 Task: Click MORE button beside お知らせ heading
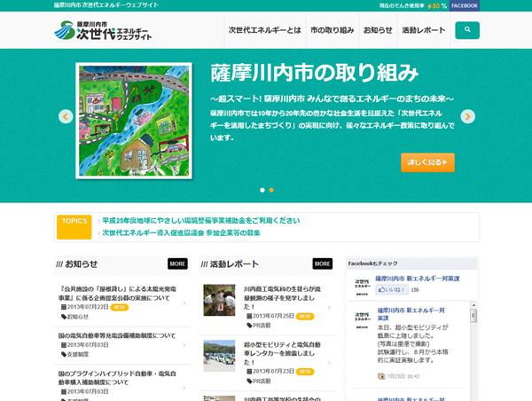tap(177, 263)
